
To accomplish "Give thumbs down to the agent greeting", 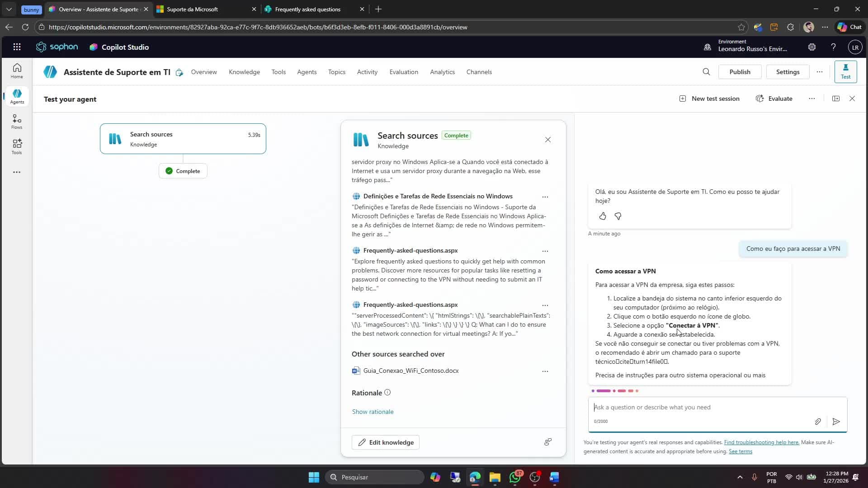I will (x=618, y=216).
